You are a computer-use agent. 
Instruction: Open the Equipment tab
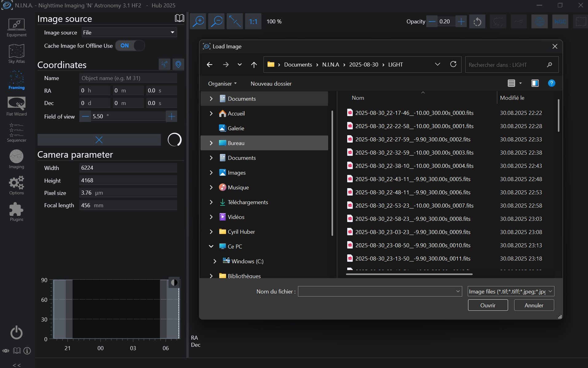(16, 27)
